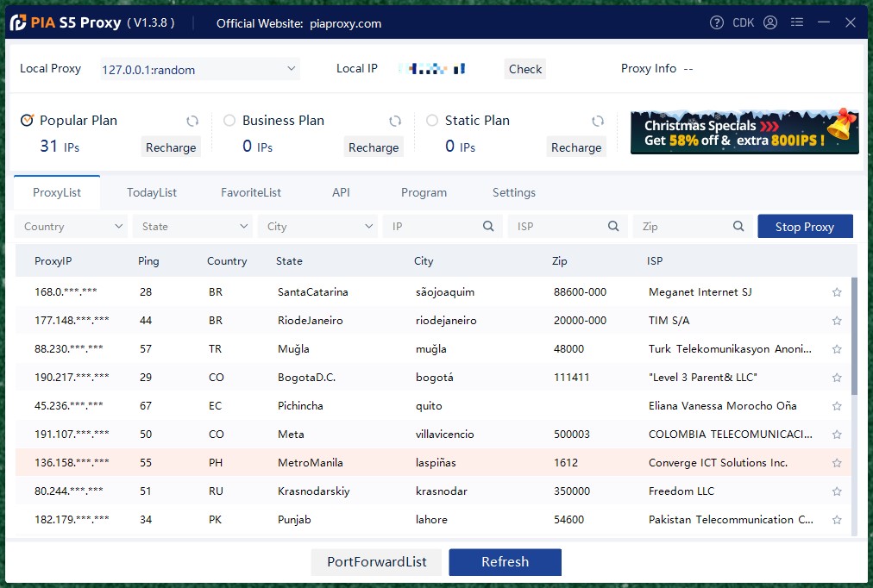Refresh the Business Plan IP count
Viewport: 873px width, 588px height.
(395, 121)
